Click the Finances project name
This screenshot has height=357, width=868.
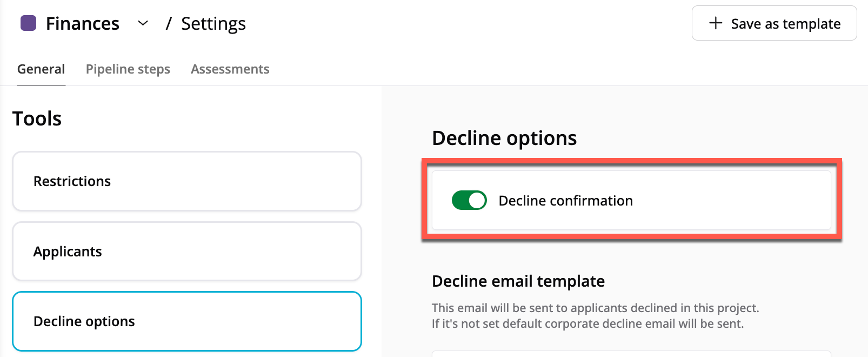[83, 24]
